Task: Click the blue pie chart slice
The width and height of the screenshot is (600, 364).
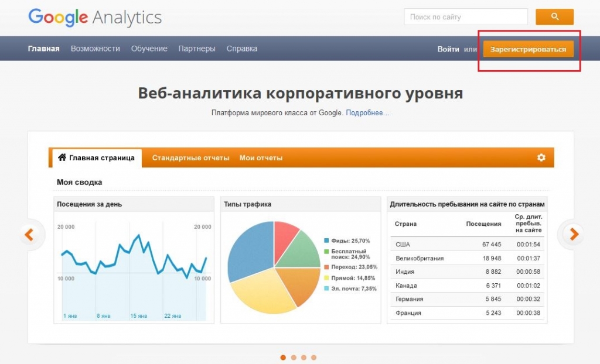Action: click(x=251, y=252)
